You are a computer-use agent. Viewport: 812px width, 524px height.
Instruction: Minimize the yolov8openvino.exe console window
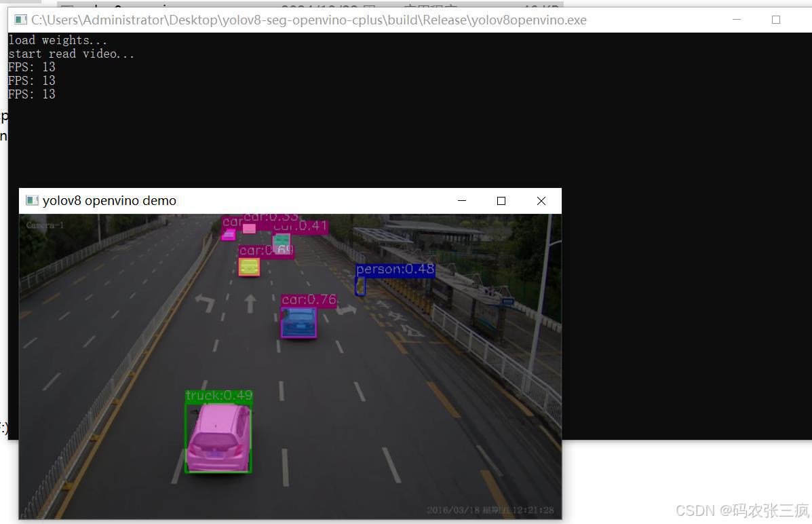coord(737,20)
